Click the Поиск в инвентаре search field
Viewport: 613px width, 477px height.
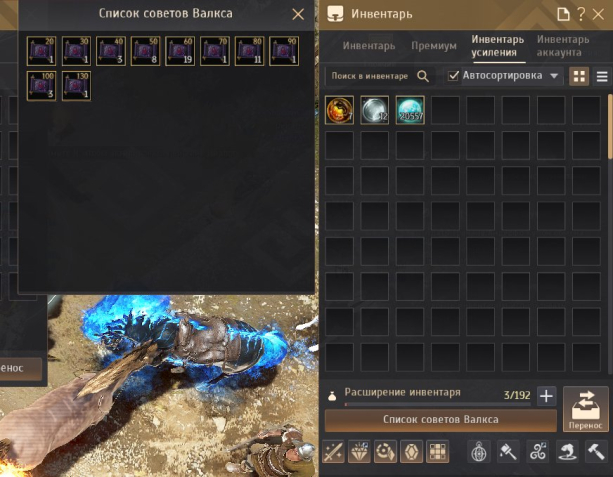pos(370,76)
